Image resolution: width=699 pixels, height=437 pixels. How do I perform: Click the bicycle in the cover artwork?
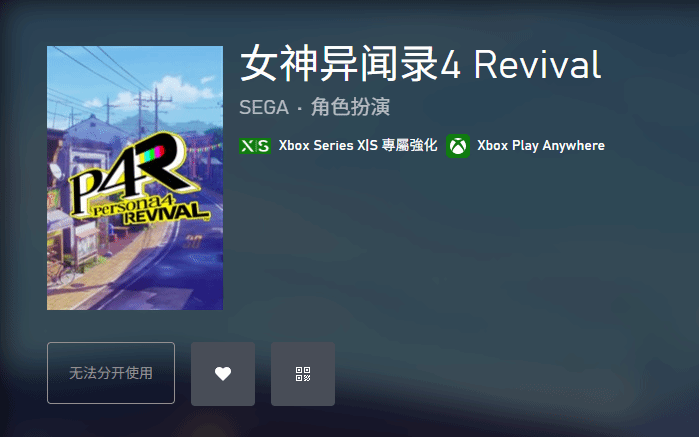(x=61, y=271)
